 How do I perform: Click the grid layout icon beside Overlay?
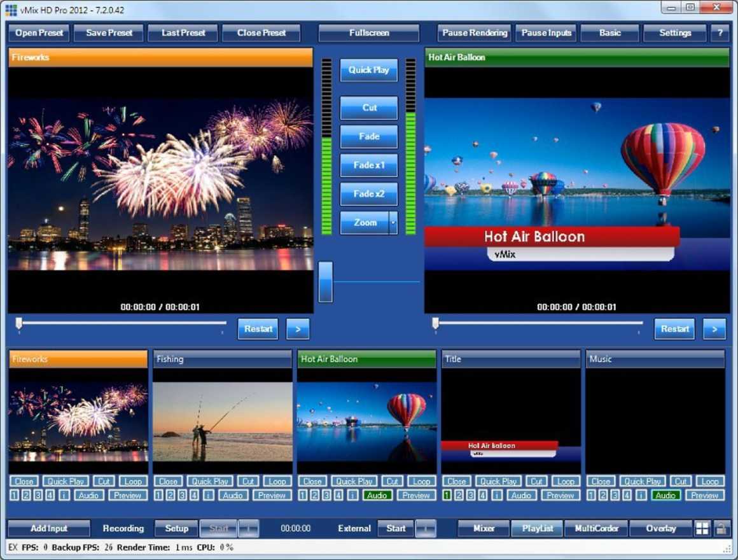pos(702,528)
